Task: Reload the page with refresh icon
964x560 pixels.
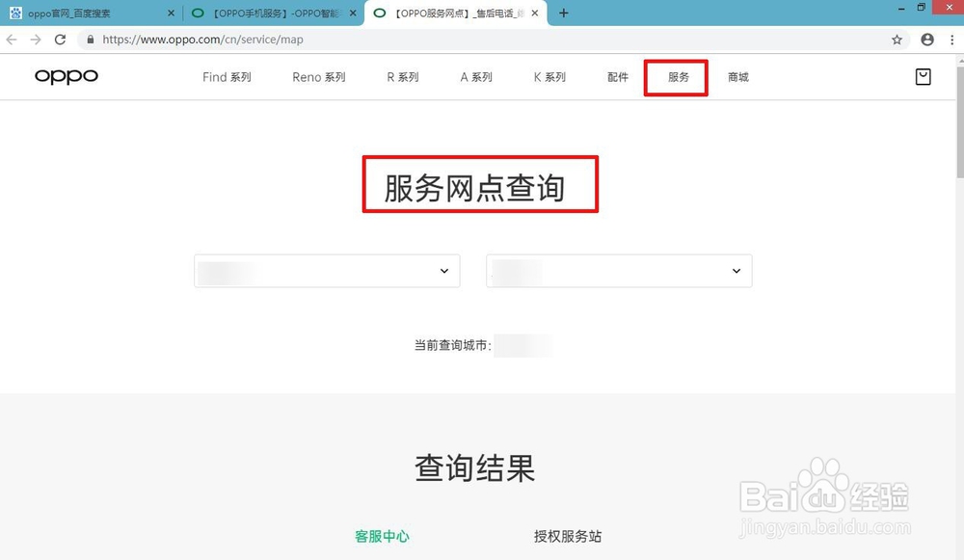Action: [60, 40]
